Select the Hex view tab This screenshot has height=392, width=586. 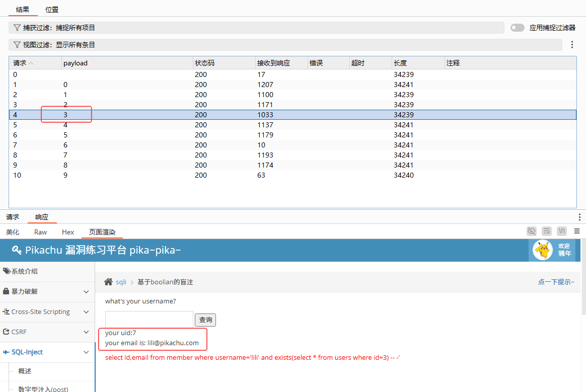tap(68, 232)
